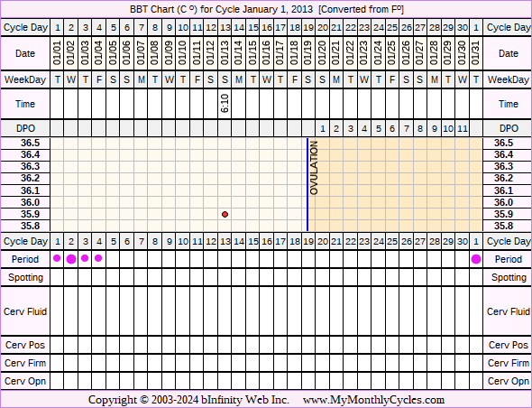Click date 01/13 in the Date row

(x=225, y=53)
